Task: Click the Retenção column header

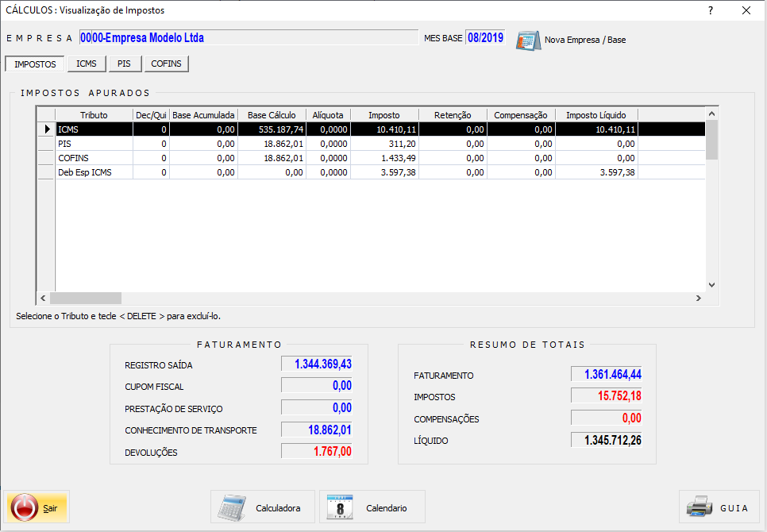Action: pyautogui.click(x=453, y=115)
